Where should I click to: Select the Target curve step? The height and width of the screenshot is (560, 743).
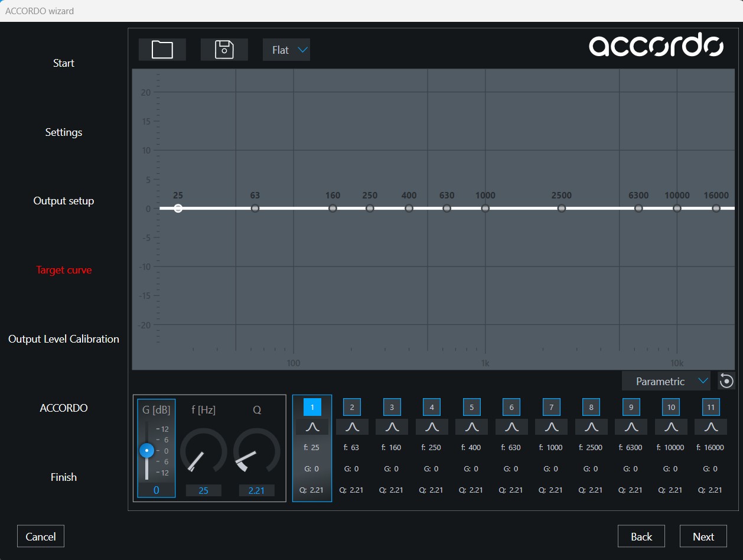point(64,270)
